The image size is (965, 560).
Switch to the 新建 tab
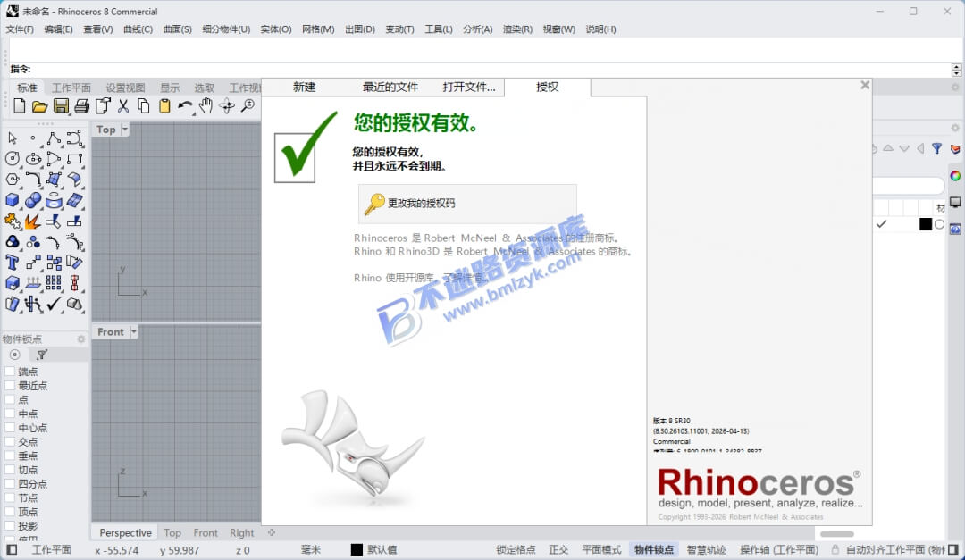click(x=304, y=88)
